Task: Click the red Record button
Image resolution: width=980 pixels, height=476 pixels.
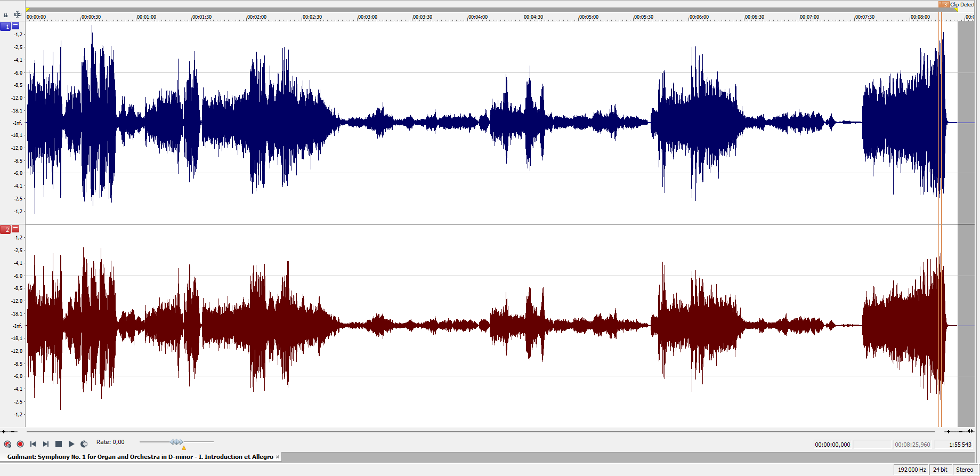Action: pos(20,444)
